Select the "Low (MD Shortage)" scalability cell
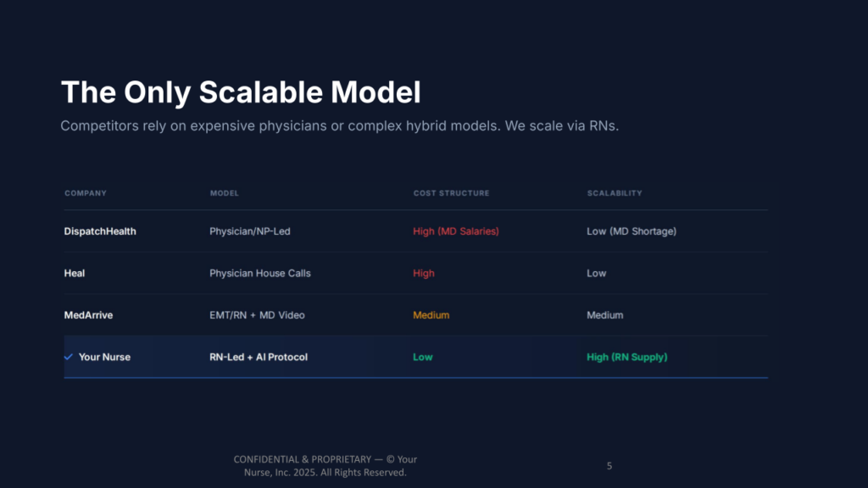The image size is (868, 488). [632, 231]
